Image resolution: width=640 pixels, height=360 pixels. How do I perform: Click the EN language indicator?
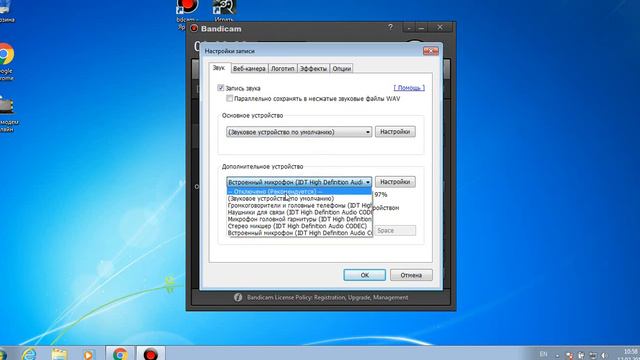[544, 354]
